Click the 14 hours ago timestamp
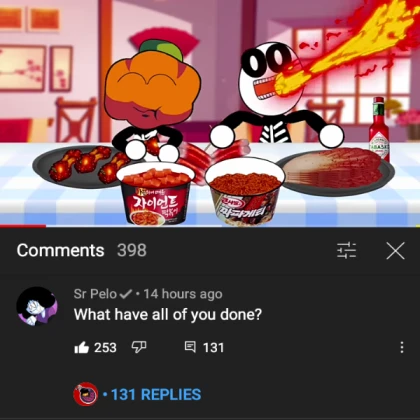420x420 pixels. [183, 294]
